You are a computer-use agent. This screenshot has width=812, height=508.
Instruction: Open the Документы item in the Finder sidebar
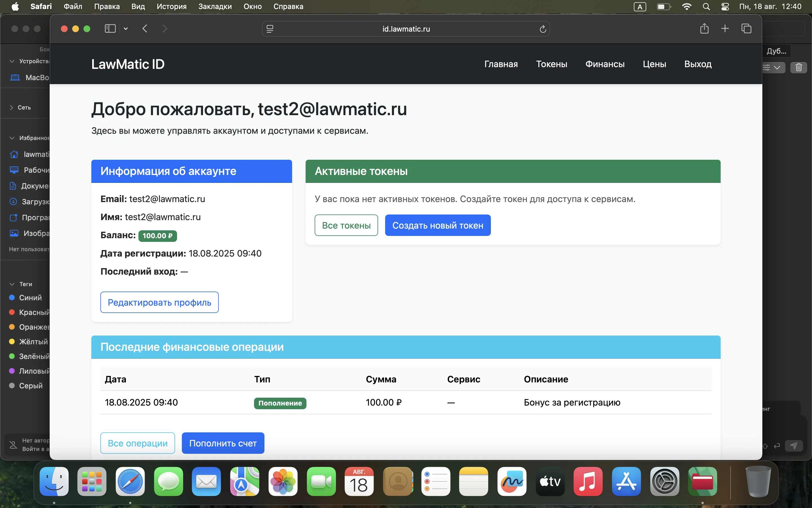click(30, 186)
